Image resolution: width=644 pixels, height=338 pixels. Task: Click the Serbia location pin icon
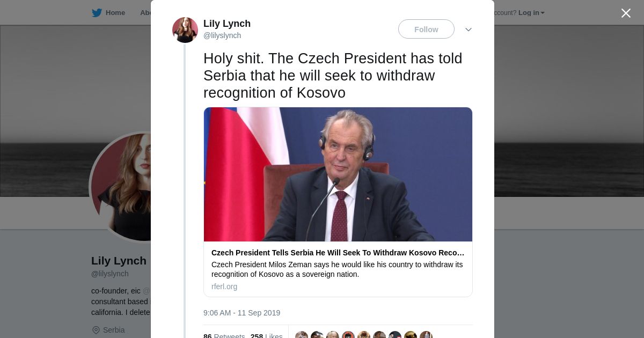96,330
